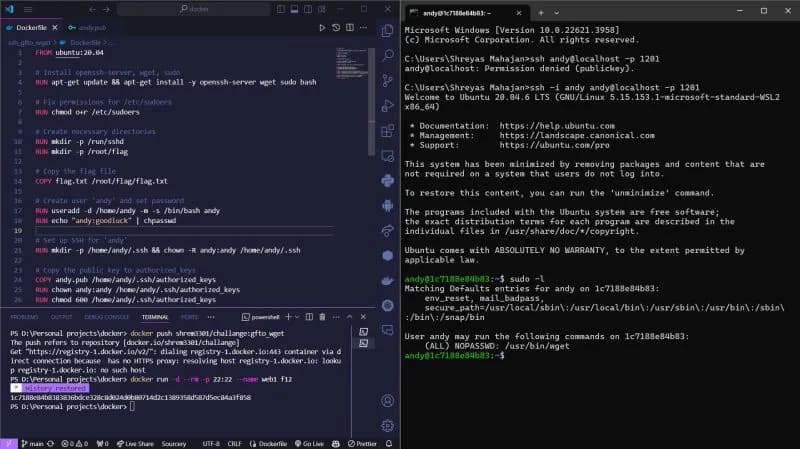Screen dimensions: 800x449
Task: Click the docker search box in the title bar
Action: coord(194,9)
